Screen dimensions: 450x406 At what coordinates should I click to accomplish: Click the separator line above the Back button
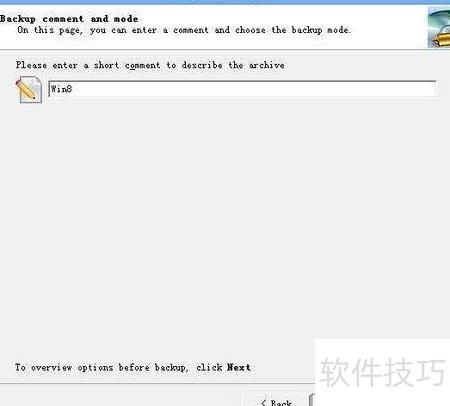click(x=157, y=384)
